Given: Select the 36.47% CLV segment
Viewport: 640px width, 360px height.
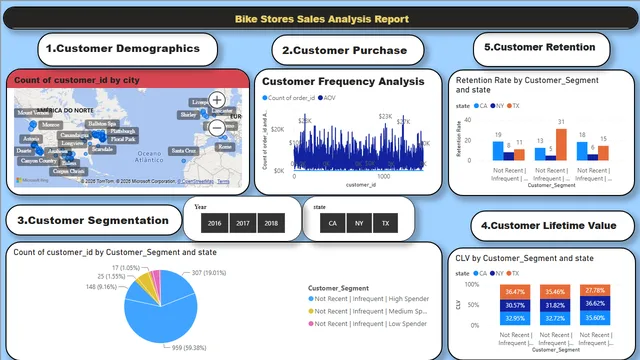Looking at the screenshot, I should click(515, 292).
